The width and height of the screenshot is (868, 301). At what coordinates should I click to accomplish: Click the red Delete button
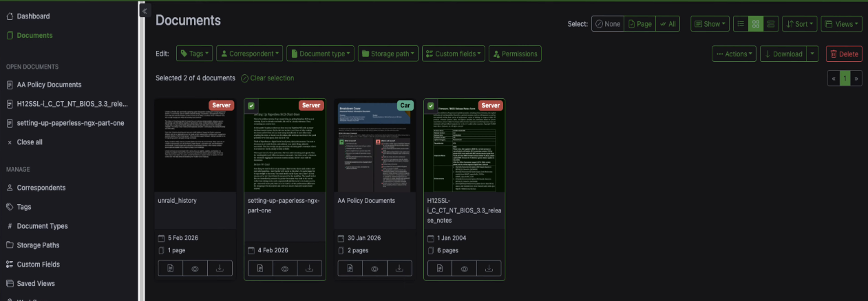click(844, 54)
